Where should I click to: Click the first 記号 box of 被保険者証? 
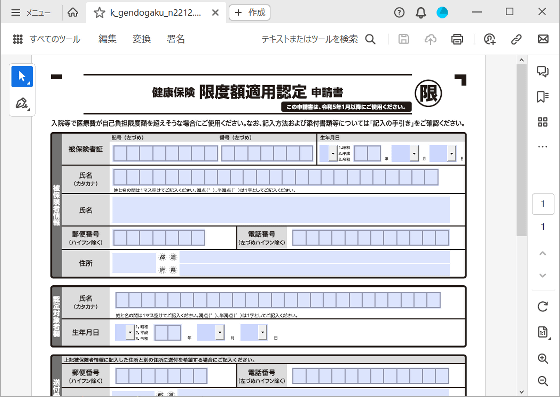(x=120, y=154)
